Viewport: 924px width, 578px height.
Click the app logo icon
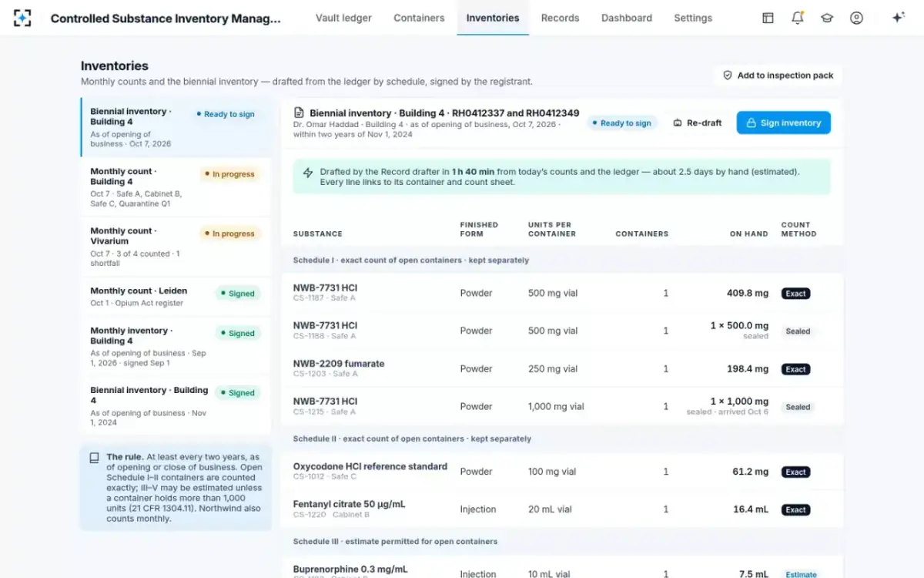(22, 18)
